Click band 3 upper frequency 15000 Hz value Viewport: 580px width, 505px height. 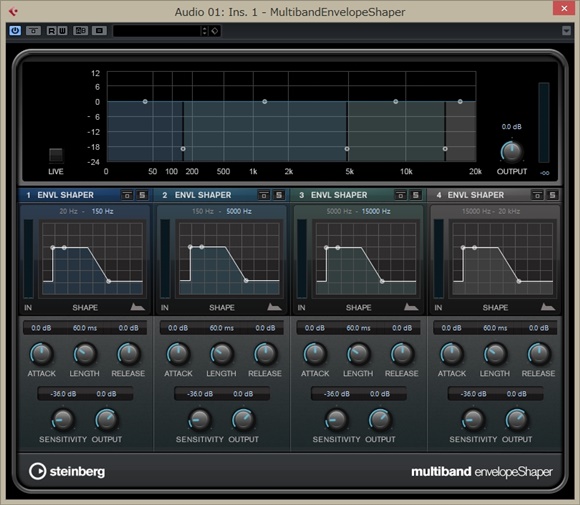376,211
